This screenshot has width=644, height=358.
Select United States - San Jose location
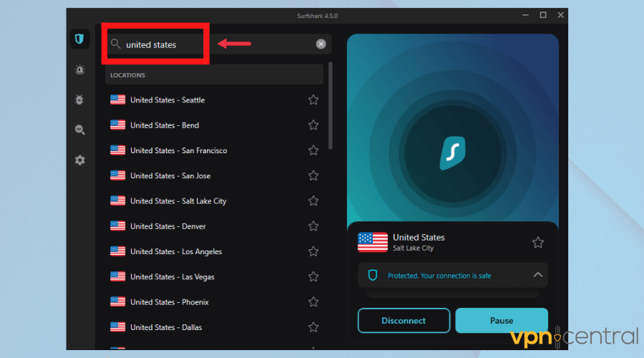click(x=215, y=175)
